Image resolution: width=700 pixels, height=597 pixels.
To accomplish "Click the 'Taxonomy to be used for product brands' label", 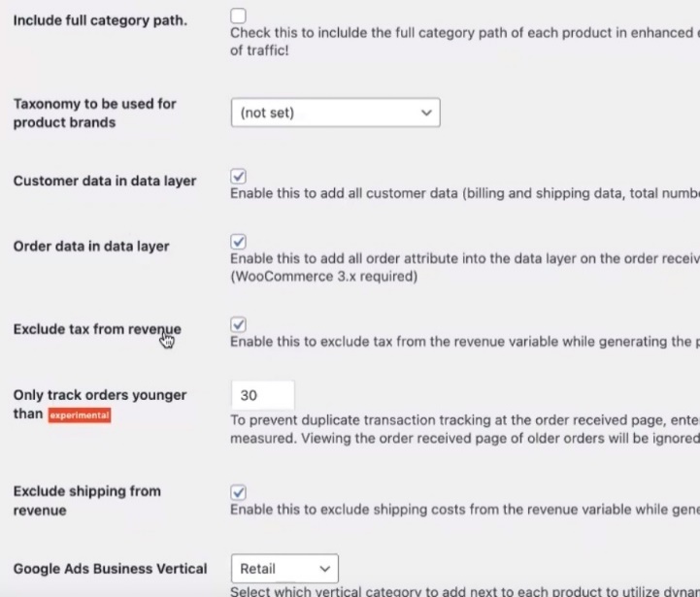I will coord(94,113).
